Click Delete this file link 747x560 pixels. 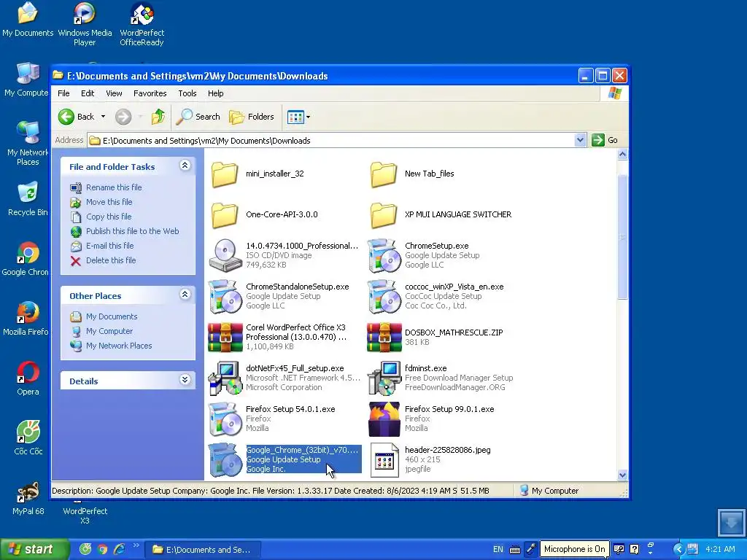[x=111, y=260]
